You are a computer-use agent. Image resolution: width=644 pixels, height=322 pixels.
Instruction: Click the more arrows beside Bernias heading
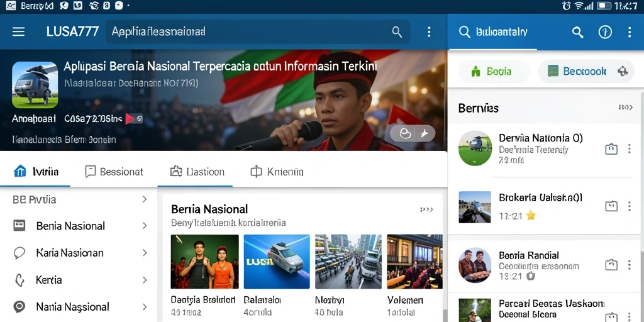(x=626, y=108)
